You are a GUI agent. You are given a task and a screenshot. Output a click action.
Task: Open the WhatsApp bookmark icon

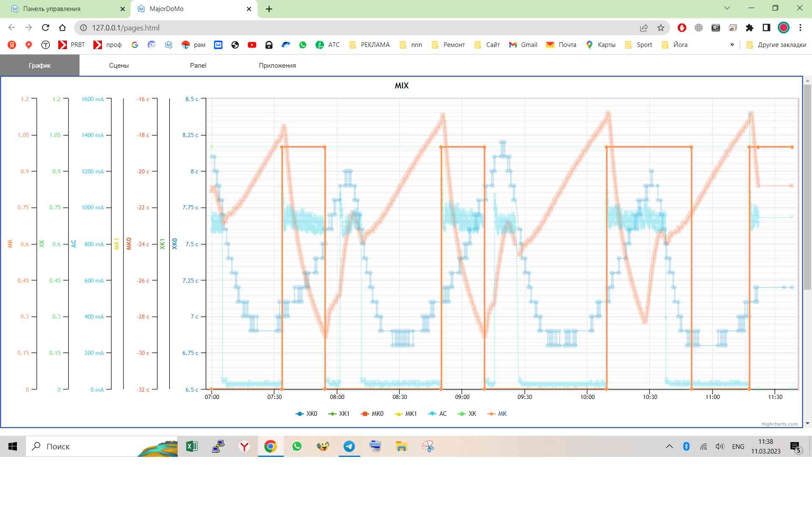click(303, 45)
